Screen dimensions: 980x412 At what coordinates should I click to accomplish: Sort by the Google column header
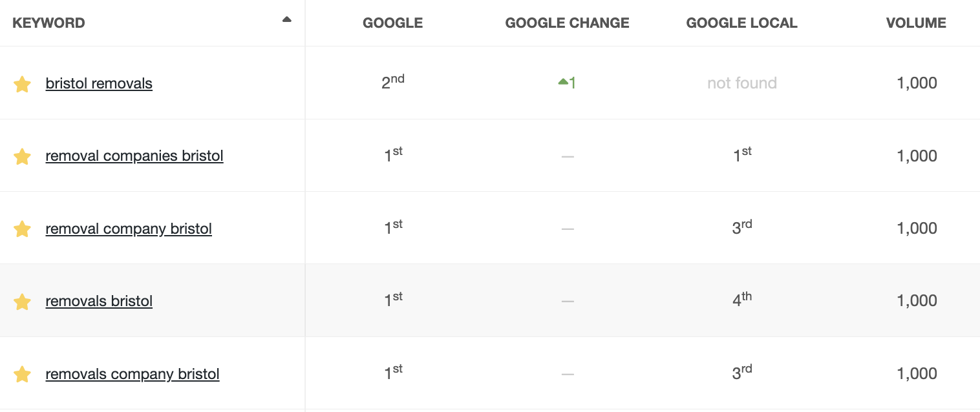coord(392,23)
